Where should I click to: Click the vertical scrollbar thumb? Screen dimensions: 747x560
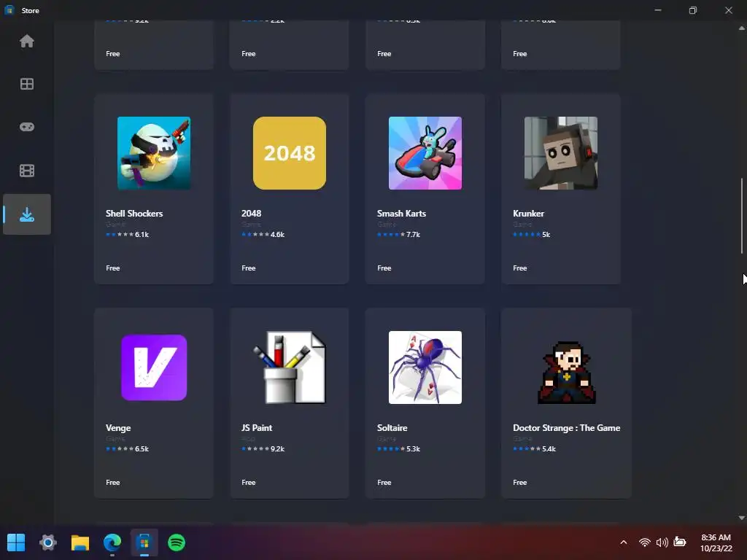click(742, 216)
